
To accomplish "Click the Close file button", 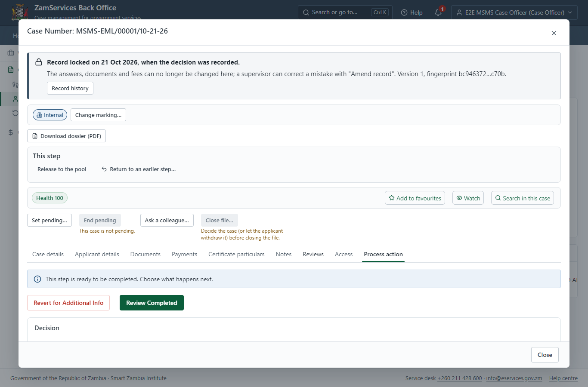I will pos(220,220).
